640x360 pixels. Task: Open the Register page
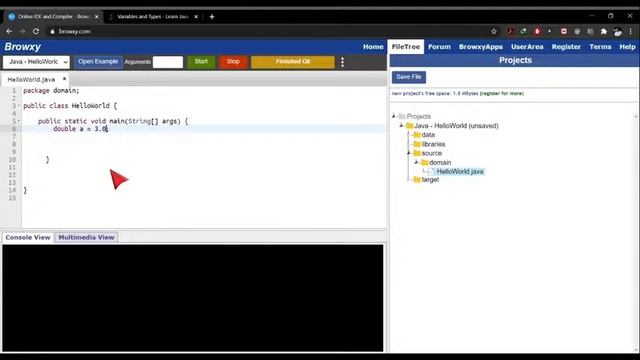566,47
